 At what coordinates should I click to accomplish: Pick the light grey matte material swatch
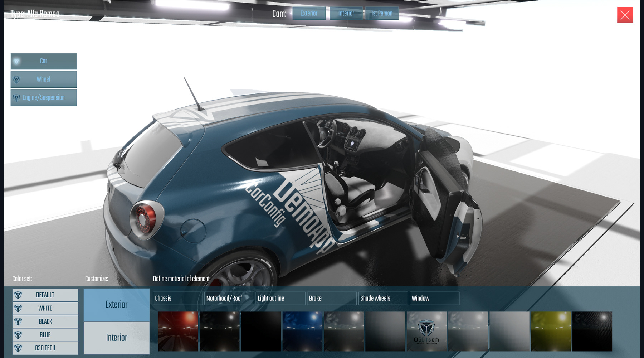pos(509,331)
